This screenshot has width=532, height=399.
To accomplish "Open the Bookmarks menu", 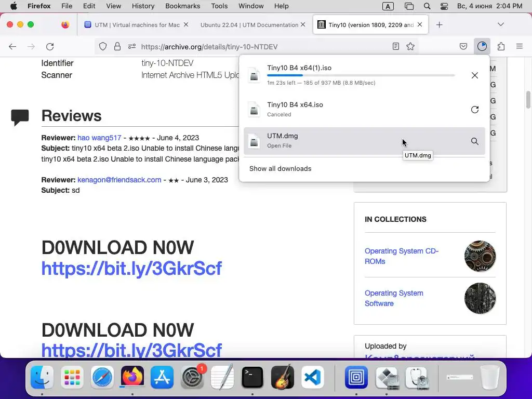I will pos(182,6).
